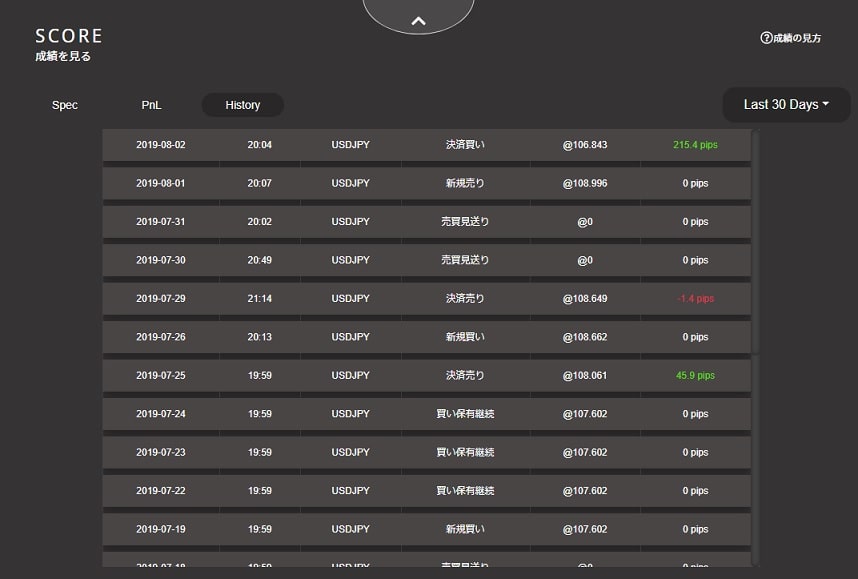858x579 pixels.
Task: Click the @108.061 price
Action: tap(585, 375)
